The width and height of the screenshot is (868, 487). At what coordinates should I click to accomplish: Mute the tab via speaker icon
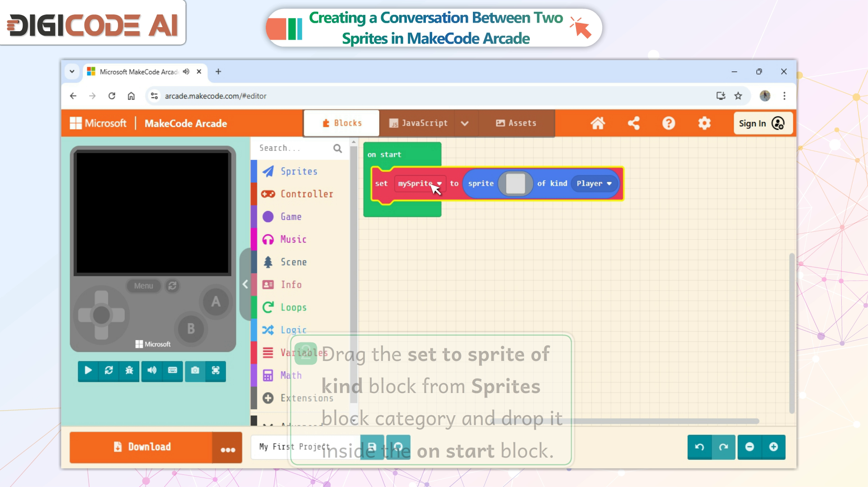[x=186, y=72]
